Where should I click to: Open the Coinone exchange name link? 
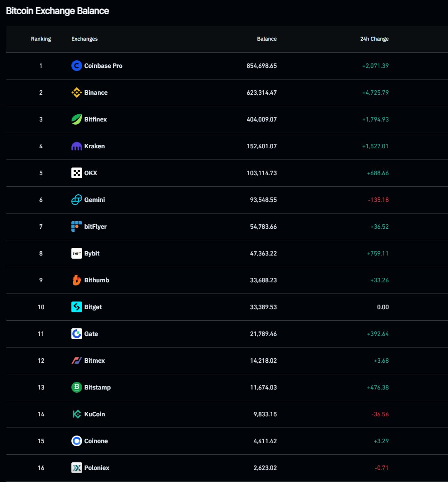pyautogui.click(x=96, y=441)
